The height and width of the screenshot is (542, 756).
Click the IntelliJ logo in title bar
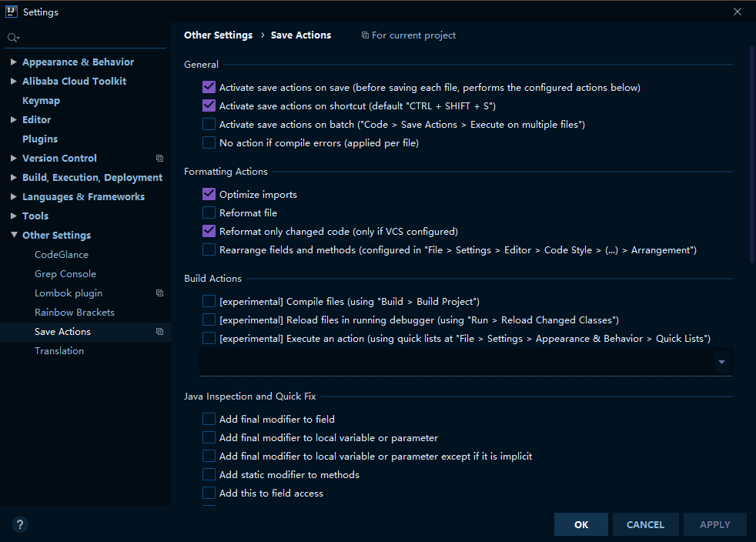(12, 12)
